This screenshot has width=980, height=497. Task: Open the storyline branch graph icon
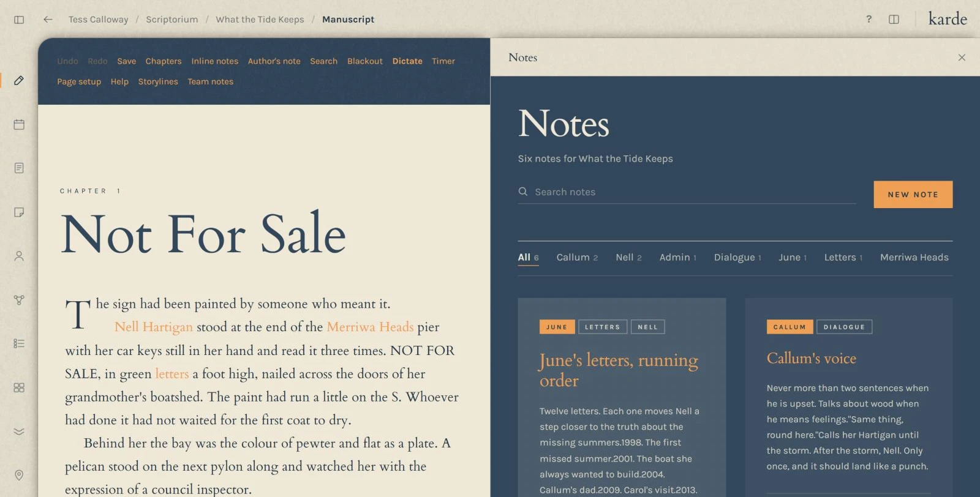pyautogui.click(x=19, y=300)
